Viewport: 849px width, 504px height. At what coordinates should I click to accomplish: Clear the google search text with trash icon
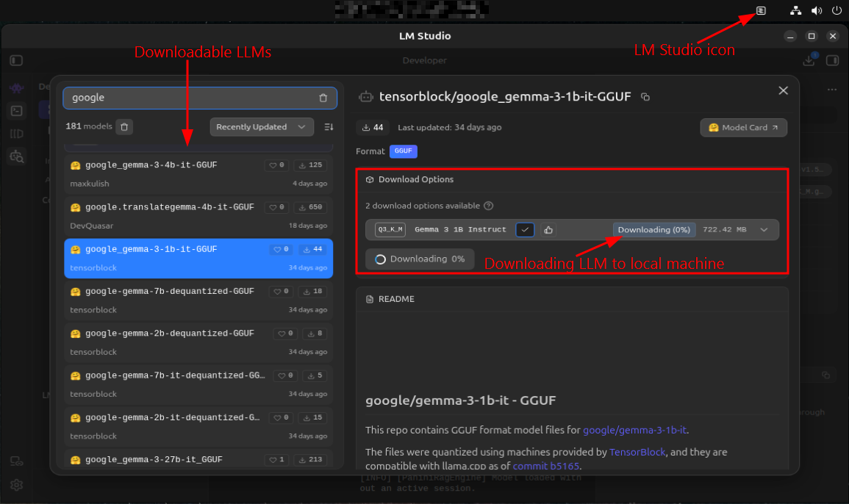point(323,98)
